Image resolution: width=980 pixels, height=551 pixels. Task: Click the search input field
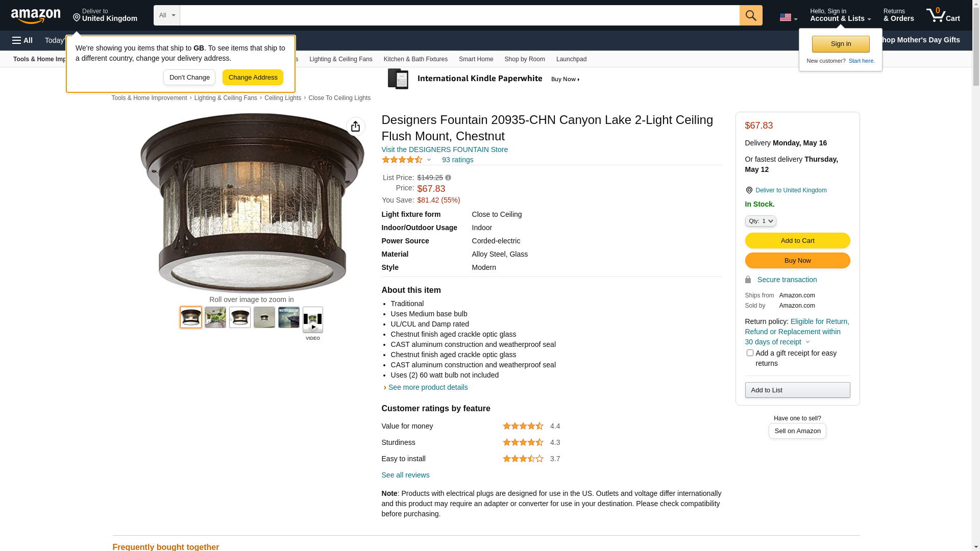click(459, 15)
